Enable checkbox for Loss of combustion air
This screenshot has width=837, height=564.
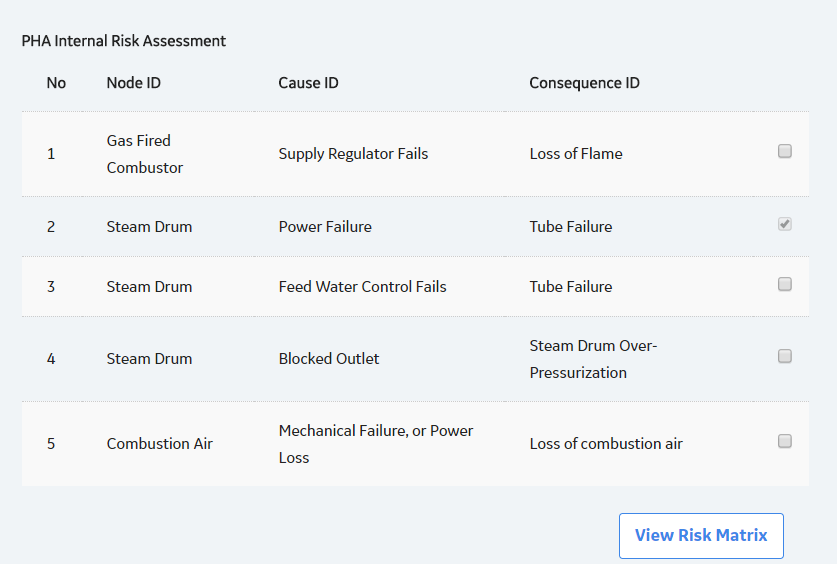785,441
